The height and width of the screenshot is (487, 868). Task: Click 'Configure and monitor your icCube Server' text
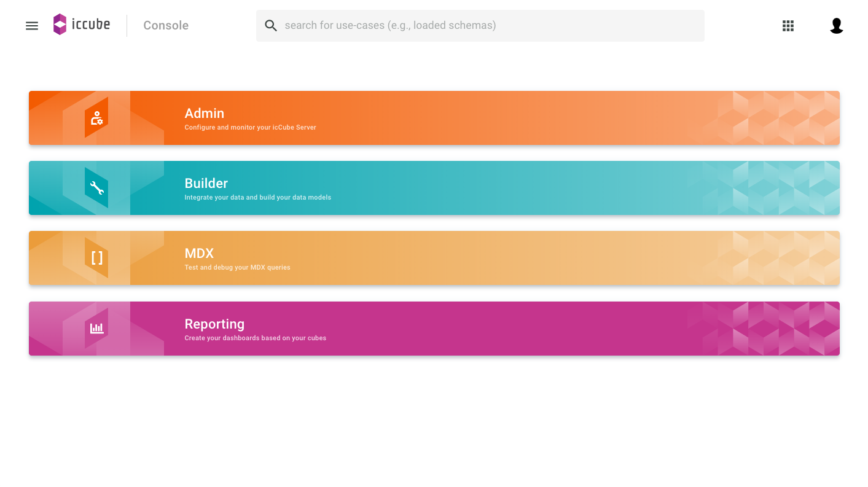coord(251,128)
